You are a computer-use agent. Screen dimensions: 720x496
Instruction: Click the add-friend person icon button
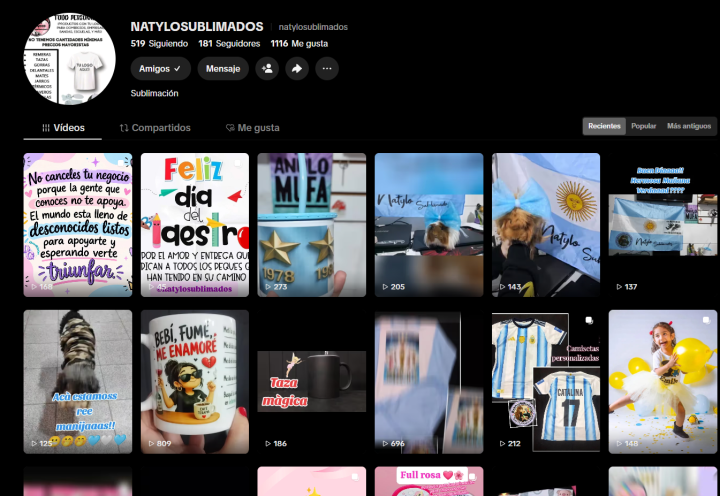pos(267,68)
